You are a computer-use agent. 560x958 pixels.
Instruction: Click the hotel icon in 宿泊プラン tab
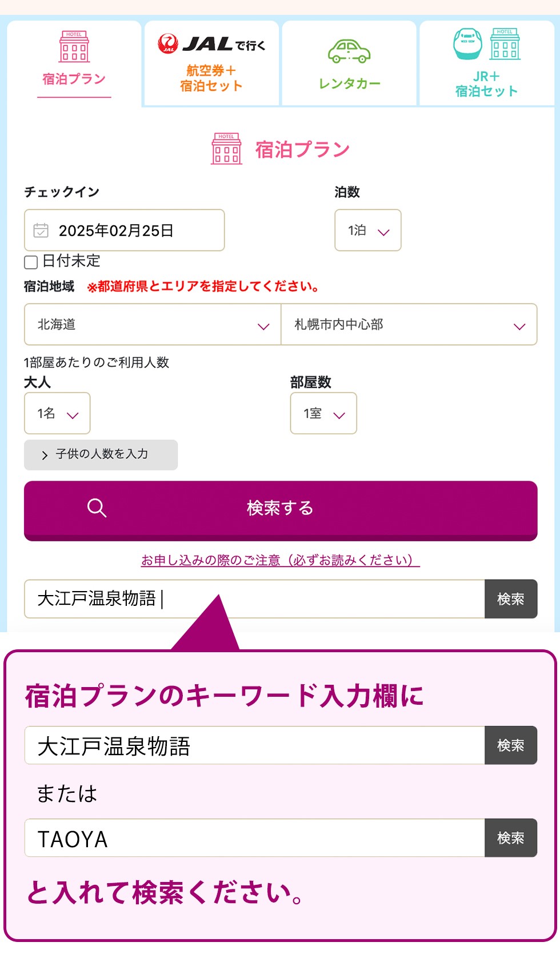[x=74, y=46]
